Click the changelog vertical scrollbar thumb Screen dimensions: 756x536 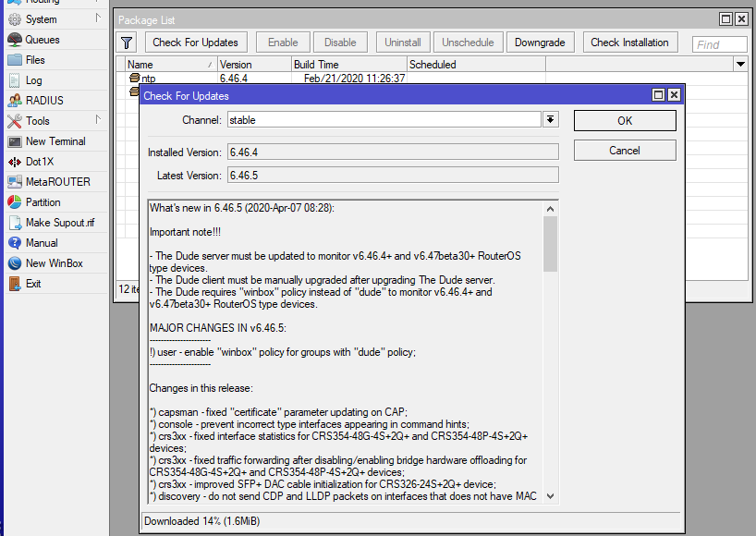pyautogui.click(x=550, y=244)
